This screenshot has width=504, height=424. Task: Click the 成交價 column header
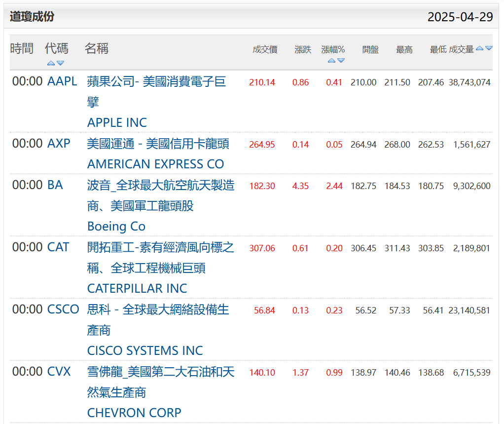[x=265, y=49]
